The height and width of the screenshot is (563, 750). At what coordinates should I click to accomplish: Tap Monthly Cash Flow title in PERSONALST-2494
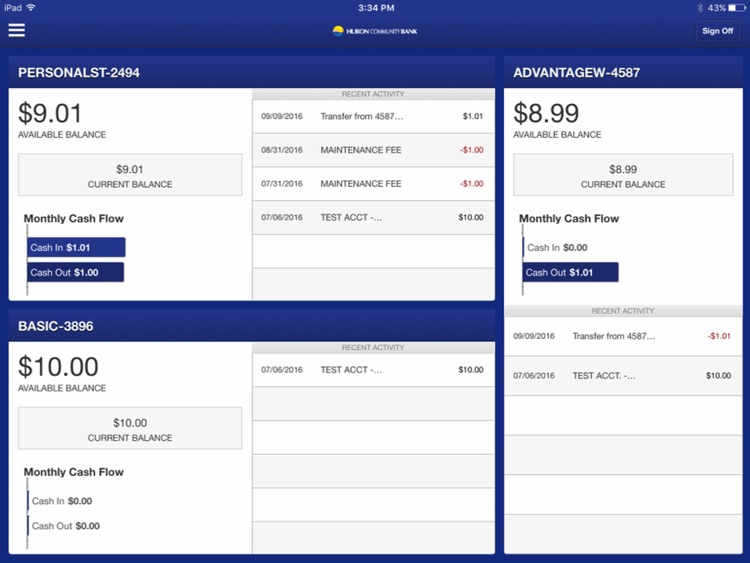coord(74,219)
